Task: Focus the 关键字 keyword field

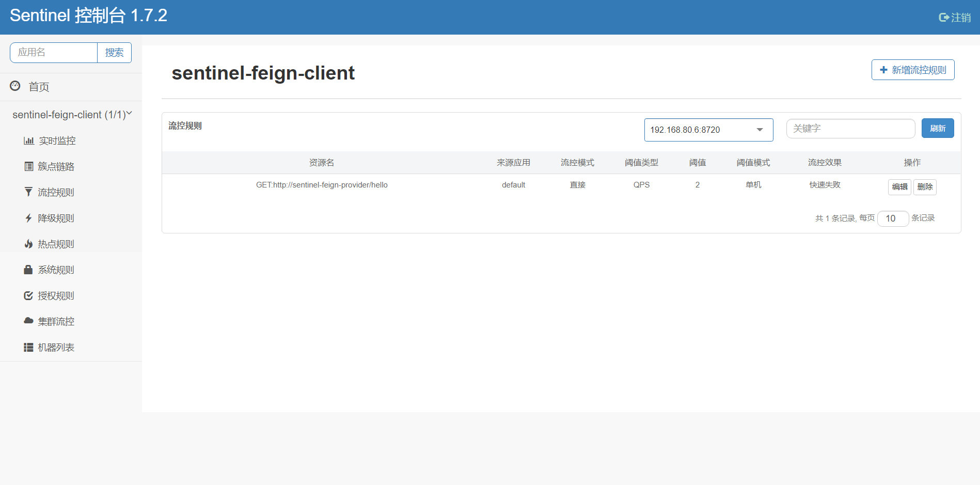Action: [x=850, y=129]
